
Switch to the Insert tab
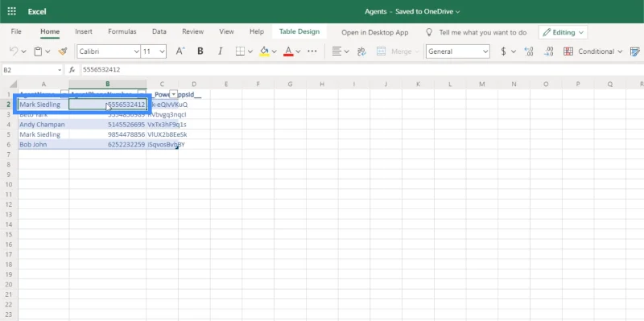click(x=84, y=31)
